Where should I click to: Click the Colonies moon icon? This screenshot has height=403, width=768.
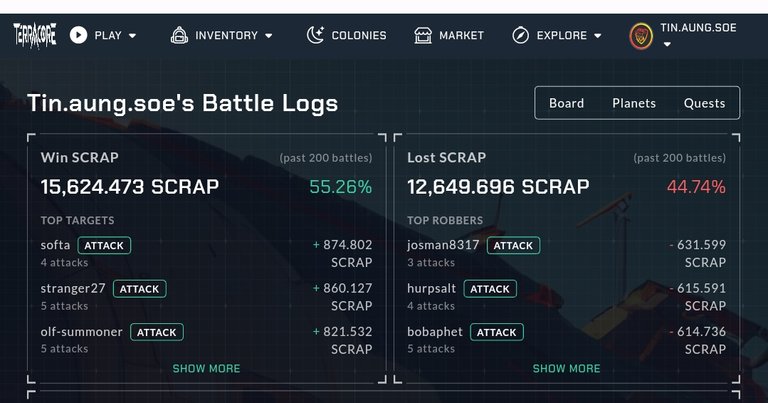point(315,35)
